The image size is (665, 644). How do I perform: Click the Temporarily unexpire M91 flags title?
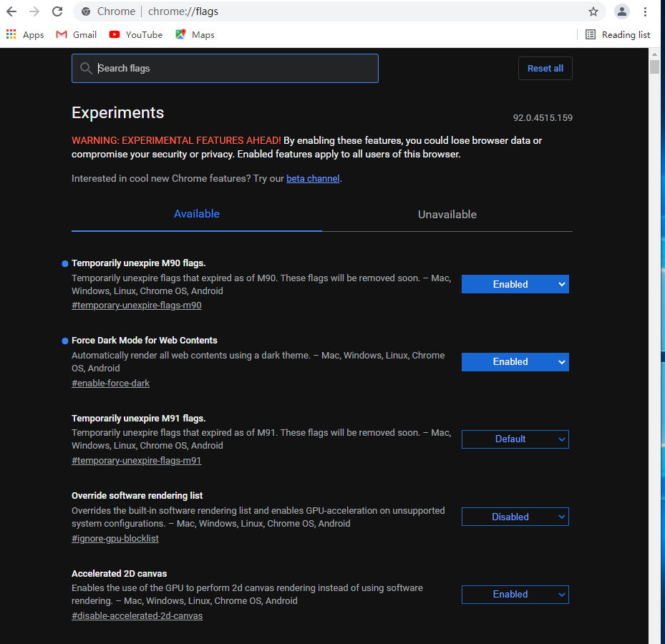coord(139,419)
